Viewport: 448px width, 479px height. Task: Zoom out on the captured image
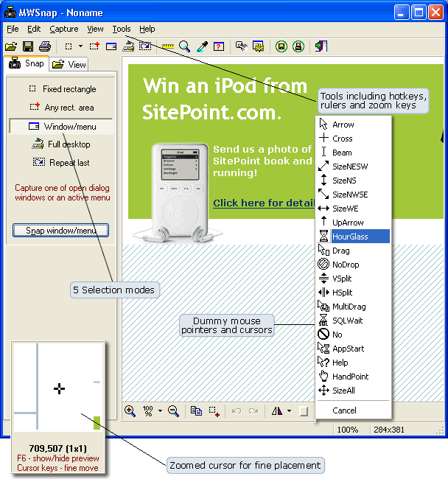pyautogui.click(x=173, y=411)
